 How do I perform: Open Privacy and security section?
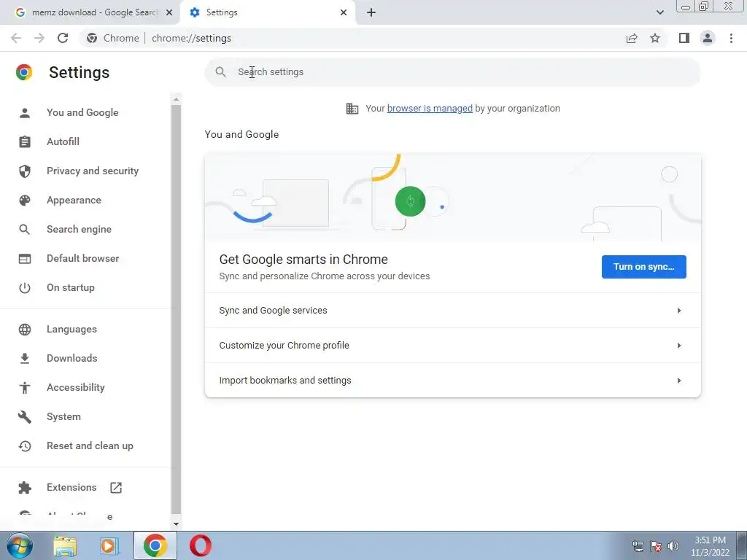[x=93, y=171]
